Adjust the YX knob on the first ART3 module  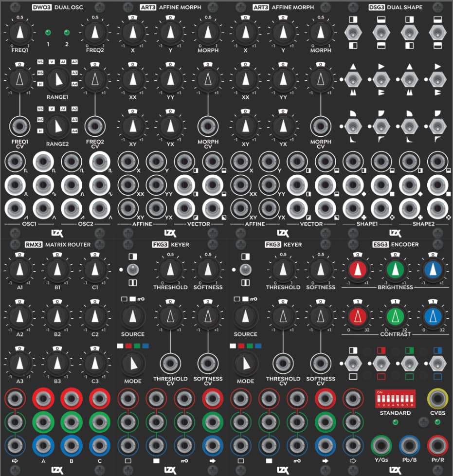tap(170, 126)
